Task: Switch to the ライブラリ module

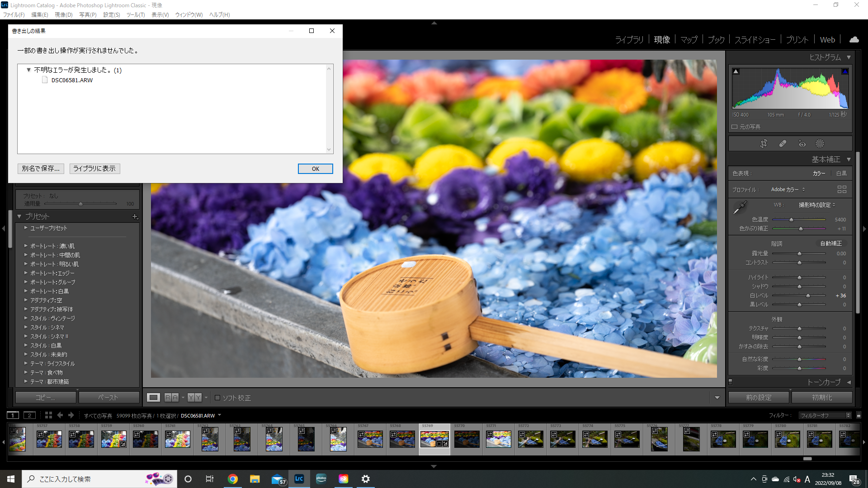Action: pos(629,40)
